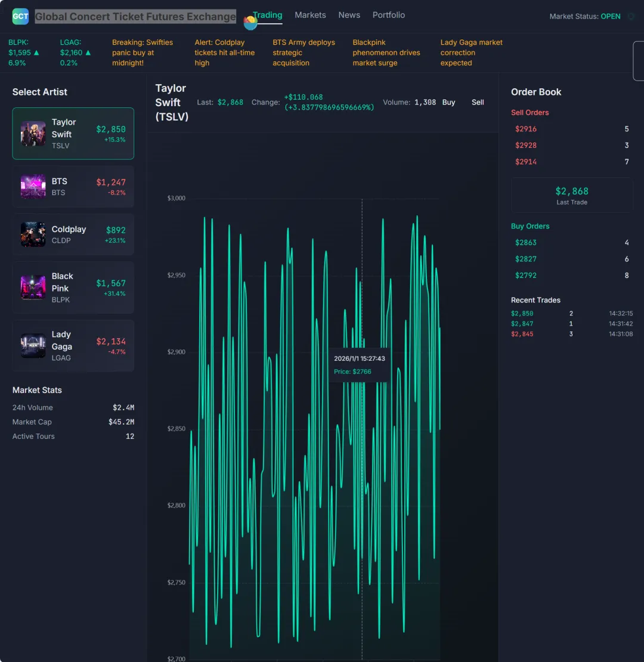Open 'Alert: Coldplay tickets hit all-time high' headline
The width and height of the screenshot is (644, 662).
(225, 52)
